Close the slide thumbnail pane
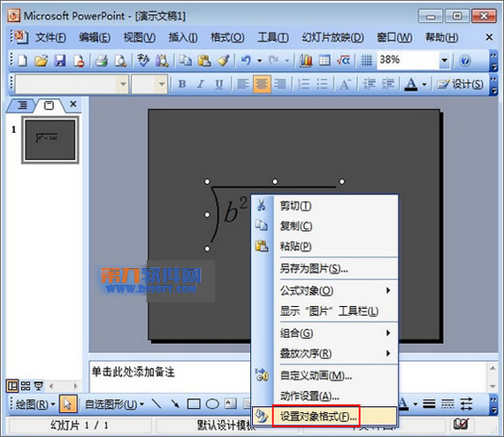The width and height of the screenshot is (504, 437). (x=73, y=103)
